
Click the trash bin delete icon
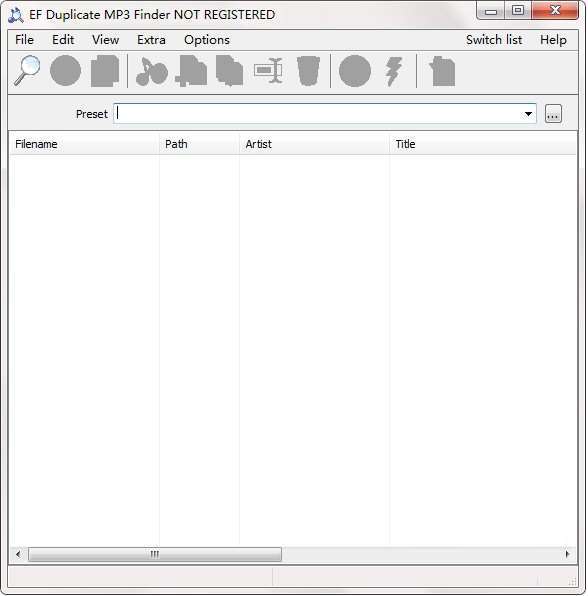coord(308,71)
